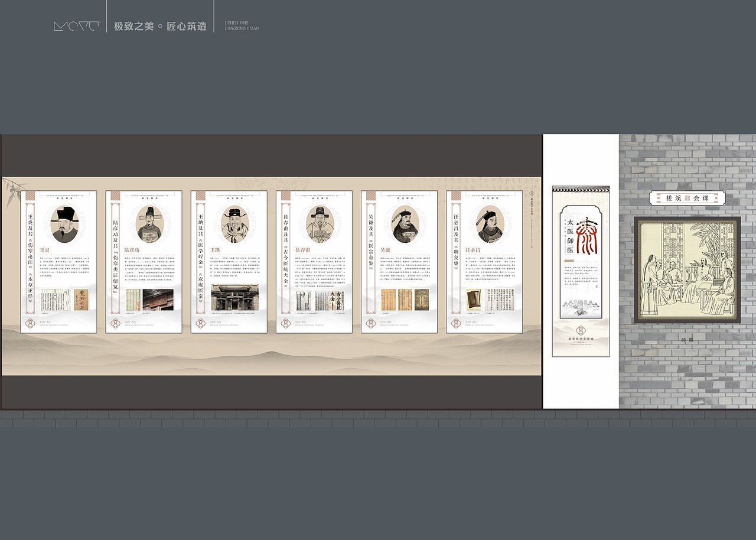756x540 pixels.
Task: Click the JIZHIZHIMEI JIANGXINZHUZAO pinyin text
Action: (x=242, y=26)
